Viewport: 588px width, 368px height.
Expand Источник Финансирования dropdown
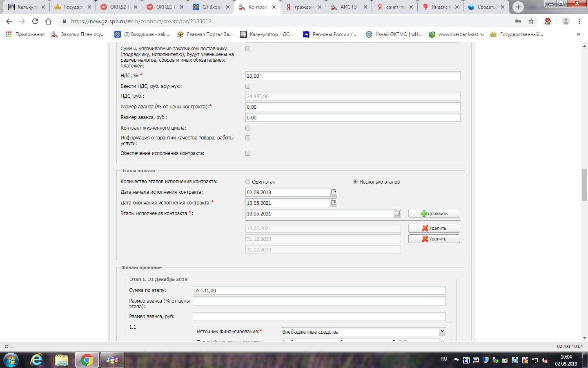(442, 332)
